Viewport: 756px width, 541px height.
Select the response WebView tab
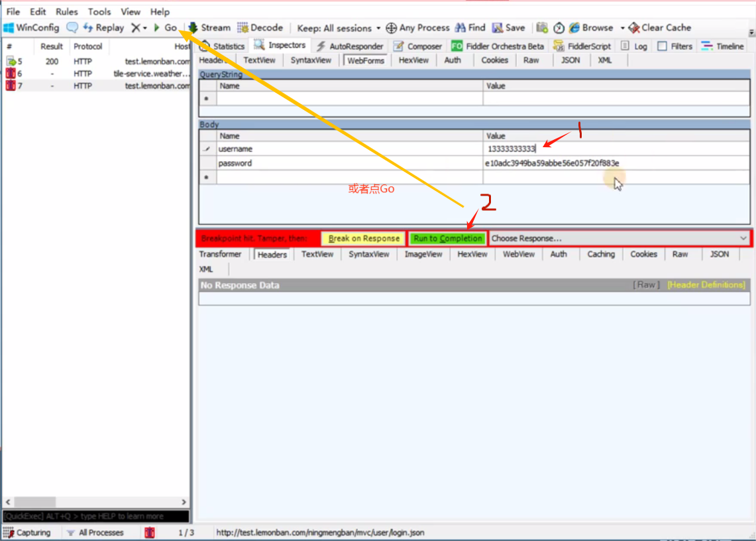pos(518,254)
